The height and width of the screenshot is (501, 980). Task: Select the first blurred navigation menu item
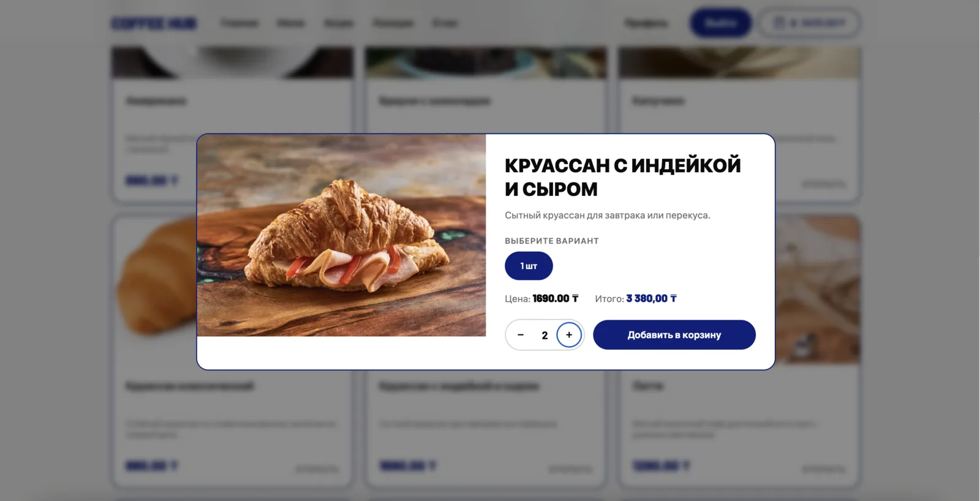click(x=239, y=23)
